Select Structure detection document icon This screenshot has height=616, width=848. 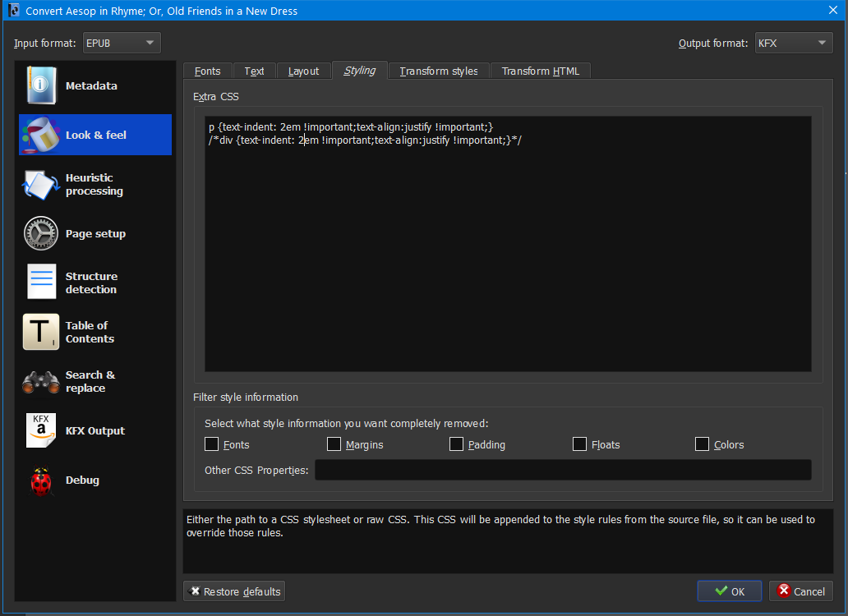(41, 283)
